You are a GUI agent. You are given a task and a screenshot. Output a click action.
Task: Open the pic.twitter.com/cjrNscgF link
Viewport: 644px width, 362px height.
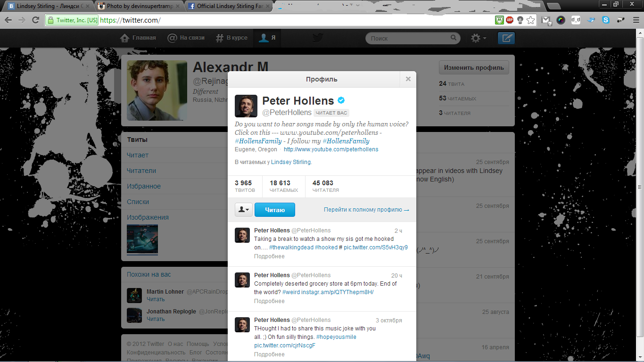click(285, 346)
